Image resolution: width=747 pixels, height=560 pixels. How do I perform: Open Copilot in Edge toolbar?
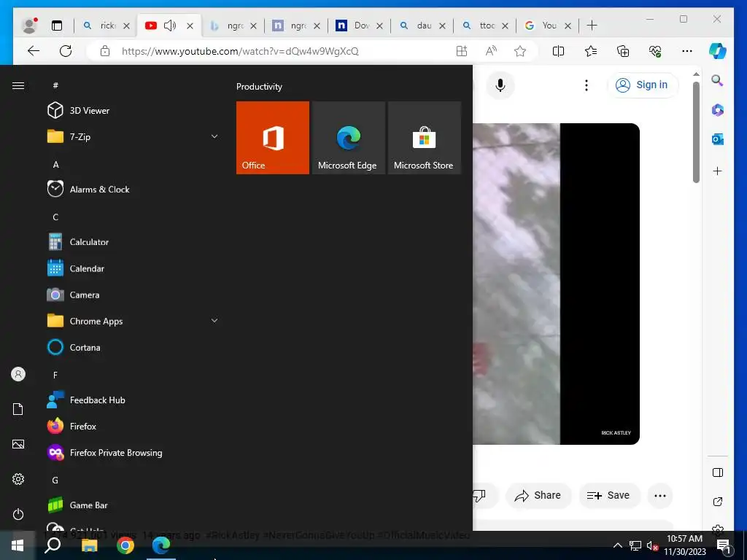tap(718, 51)
